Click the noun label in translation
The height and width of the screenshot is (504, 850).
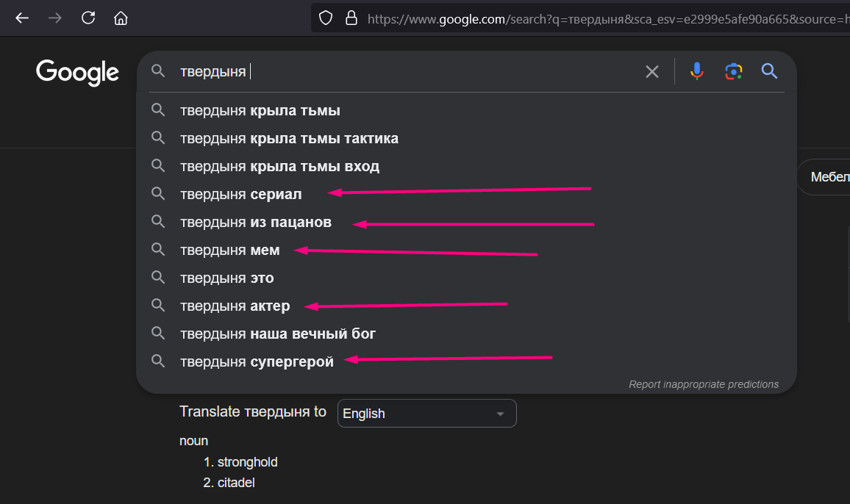coord(193,441)
